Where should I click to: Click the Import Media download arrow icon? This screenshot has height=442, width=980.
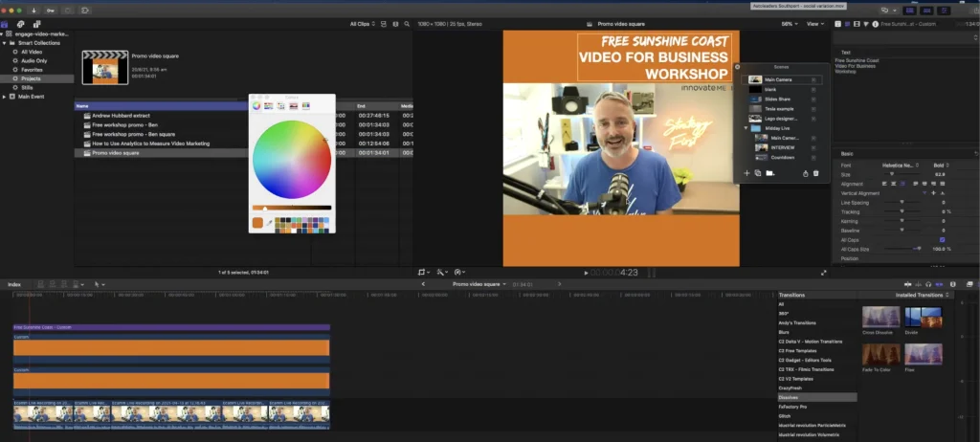tap(33, 11)
